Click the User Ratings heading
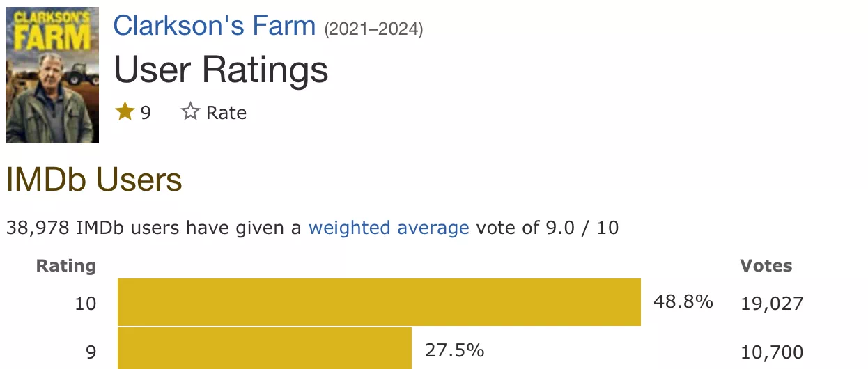The image size is (868, 369). (221, 70)
